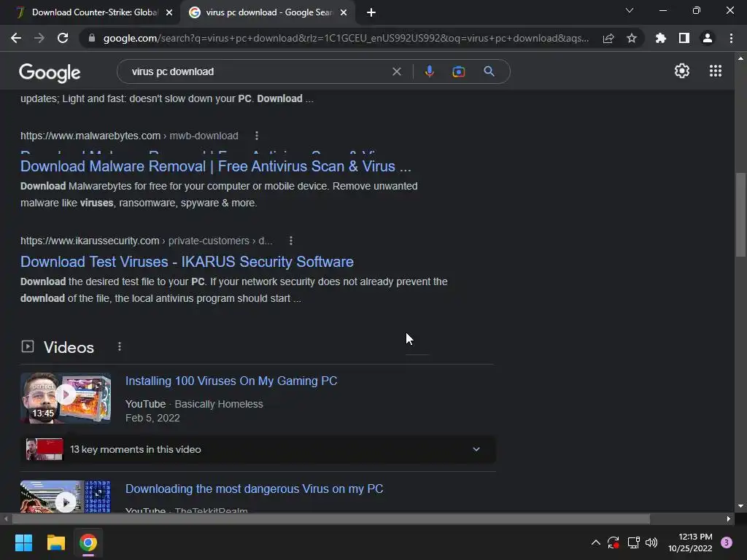Click the vertical scrollbar thumb
This screenshot has width=747, height=560.
(740, 215)
